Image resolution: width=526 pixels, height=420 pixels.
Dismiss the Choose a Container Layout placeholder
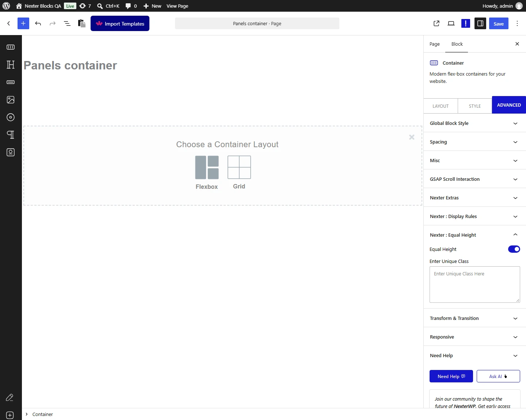(412, 137)
